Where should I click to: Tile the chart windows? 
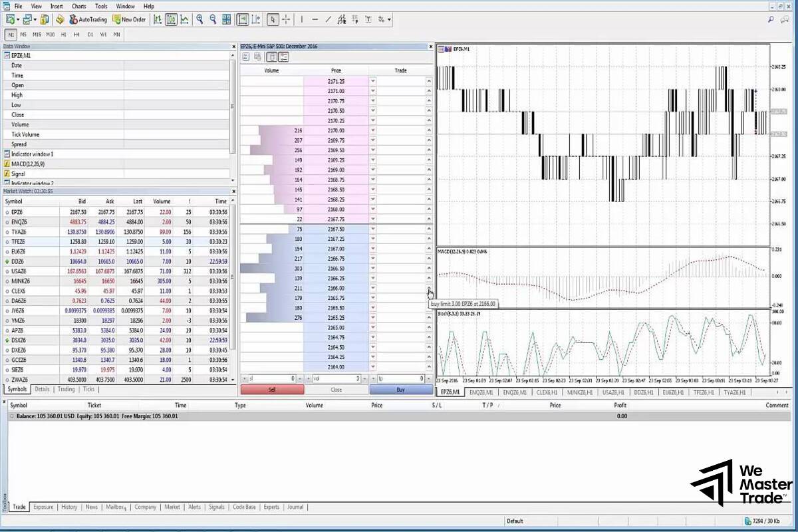coord(226,19)
